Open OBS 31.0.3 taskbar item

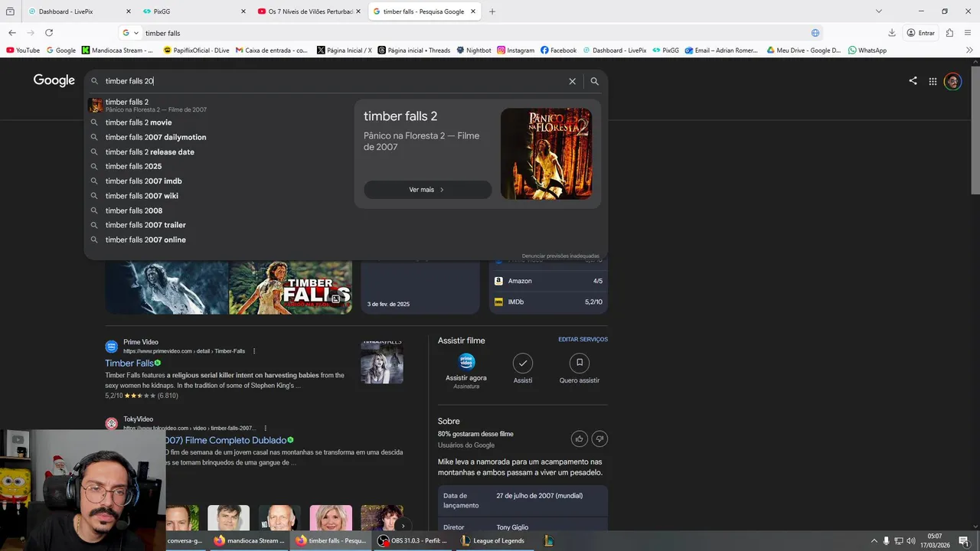click(412, 540)
